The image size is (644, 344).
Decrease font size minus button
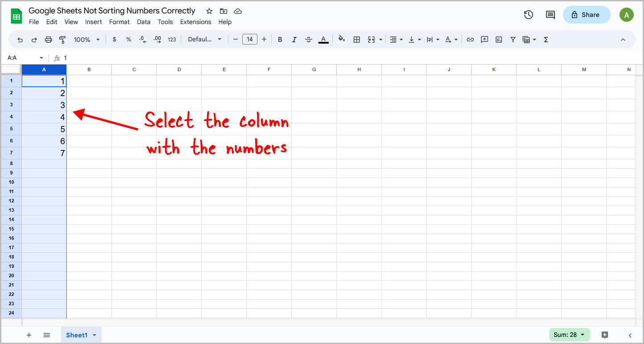click(x=236, y=40)
